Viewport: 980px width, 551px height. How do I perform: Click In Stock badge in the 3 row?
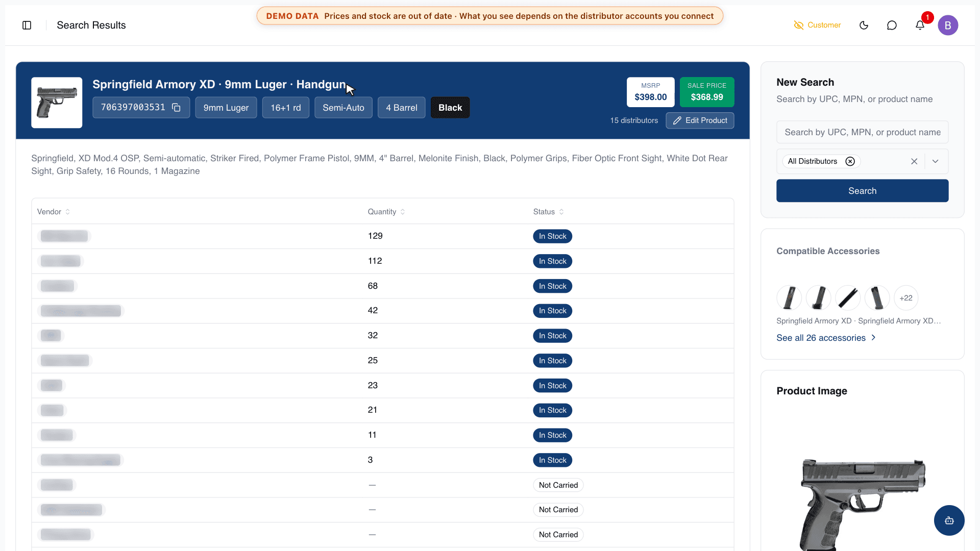click(x=552, y=460)
